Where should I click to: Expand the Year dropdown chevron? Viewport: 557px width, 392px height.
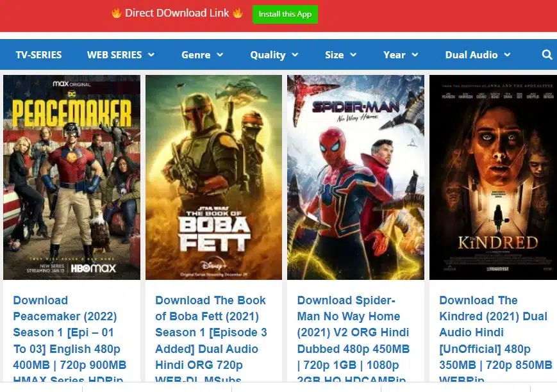click(x=415, y=54)
